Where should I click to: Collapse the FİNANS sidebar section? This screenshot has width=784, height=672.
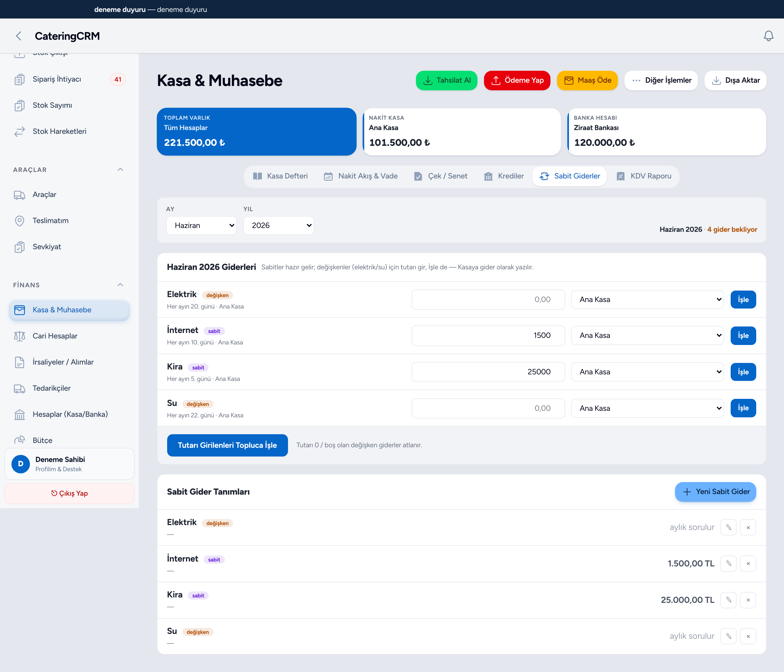120,285
